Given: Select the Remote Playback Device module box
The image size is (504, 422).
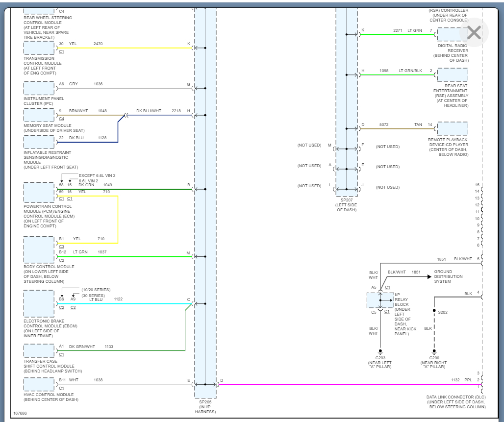Looking at the screenshot, I should [452, 128].
